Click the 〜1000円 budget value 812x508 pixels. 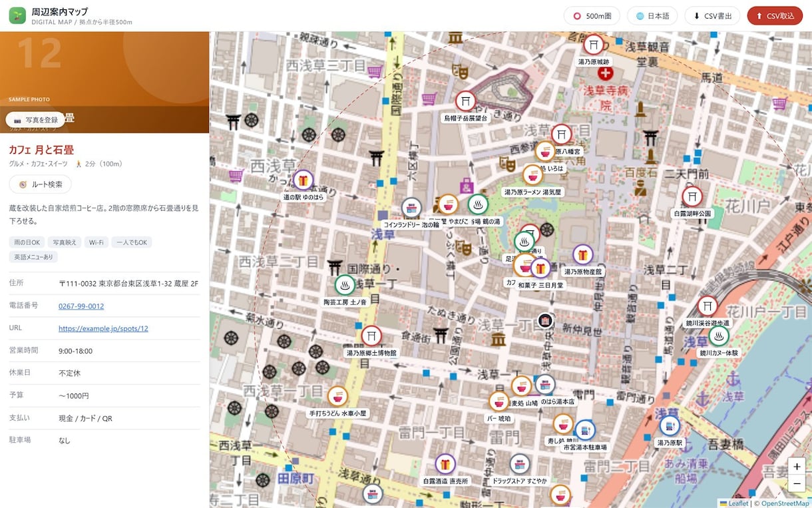tap(73, 395)
